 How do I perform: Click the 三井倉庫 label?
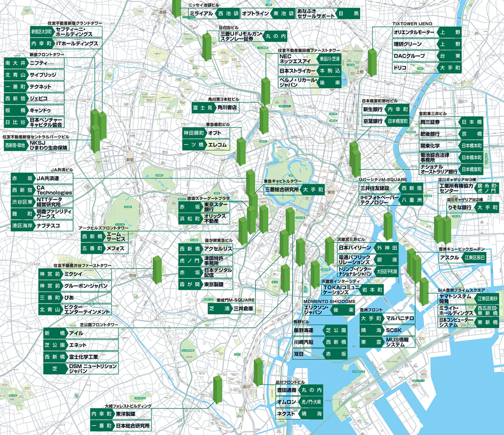tap(243, 308)
